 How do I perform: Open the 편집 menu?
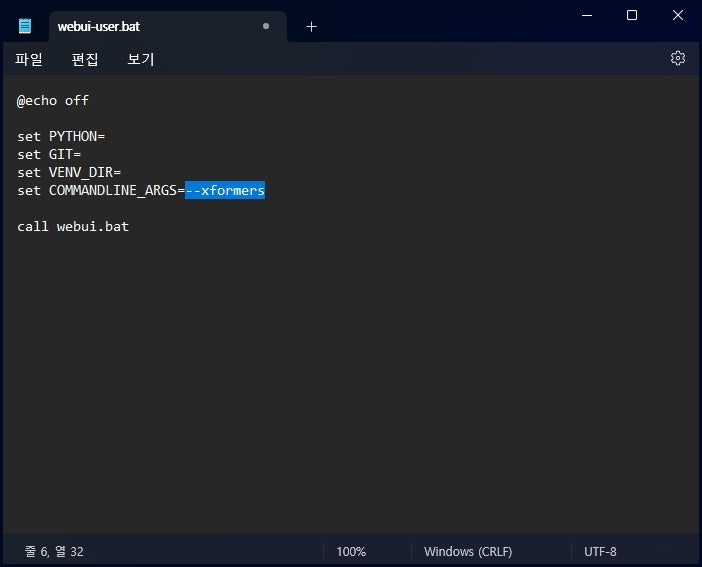click(85, 59)
